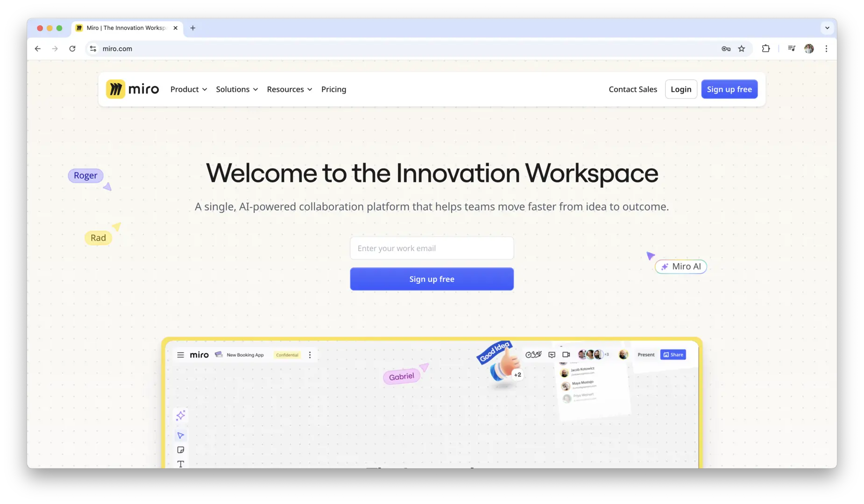Open the hamburger menu in board preview
This screenshot has height=504, width=864.
181,355
